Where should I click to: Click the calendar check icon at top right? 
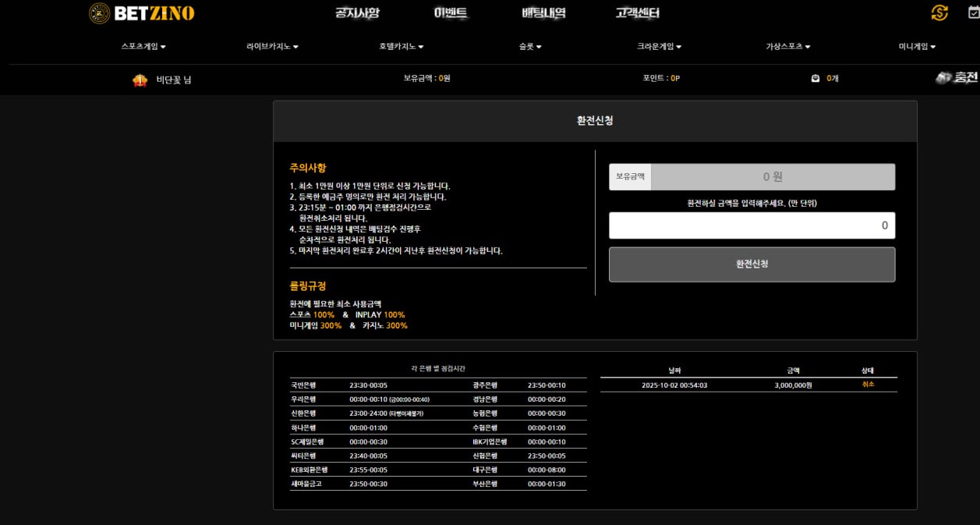tap(974, 12)
